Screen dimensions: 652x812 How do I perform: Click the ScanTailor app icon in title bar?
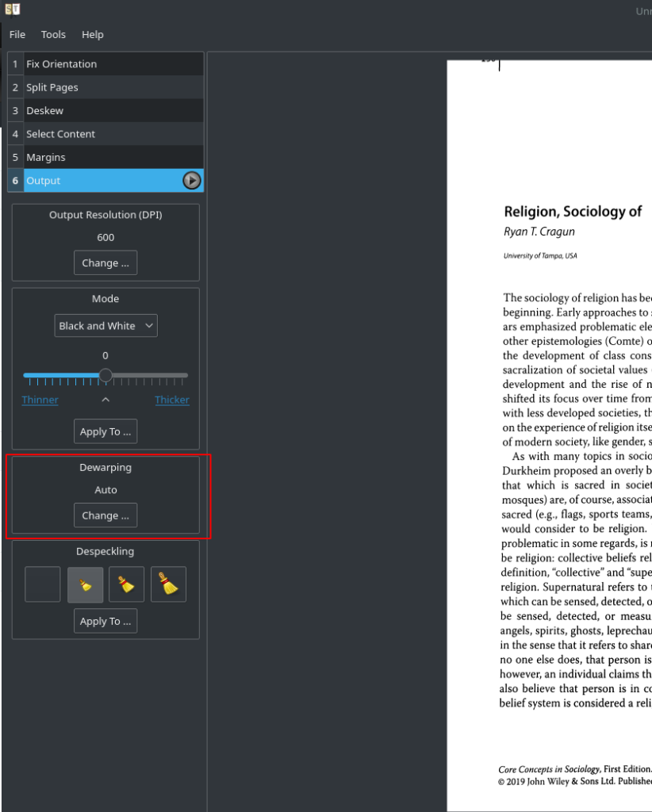tap(13, 9)
